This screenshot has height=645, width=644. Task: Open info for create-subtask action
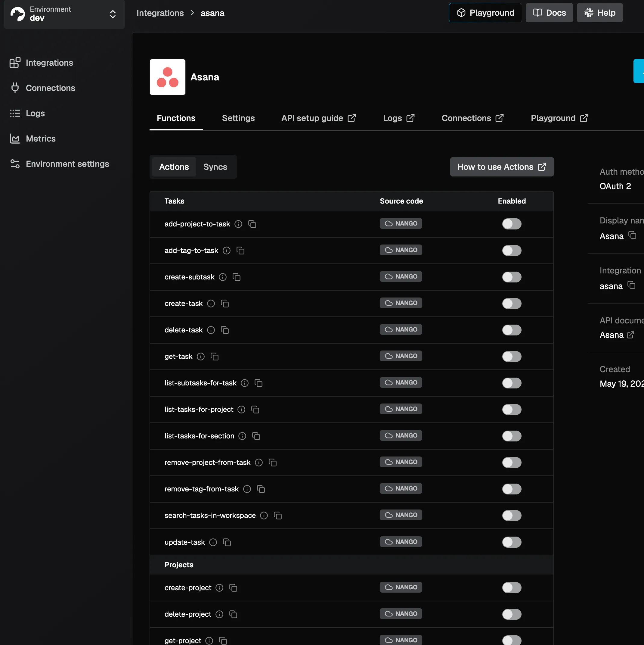pyautogui.click(x=223, y=277)
